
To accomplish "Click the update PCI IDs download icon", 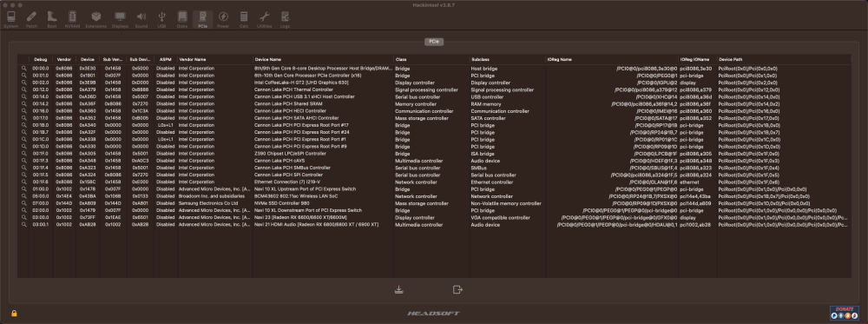I will coord(398,289).
